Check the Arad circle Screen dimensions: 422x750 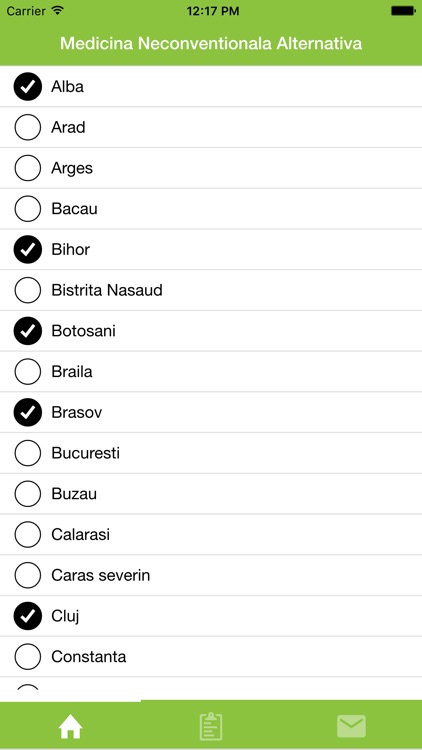28,127
